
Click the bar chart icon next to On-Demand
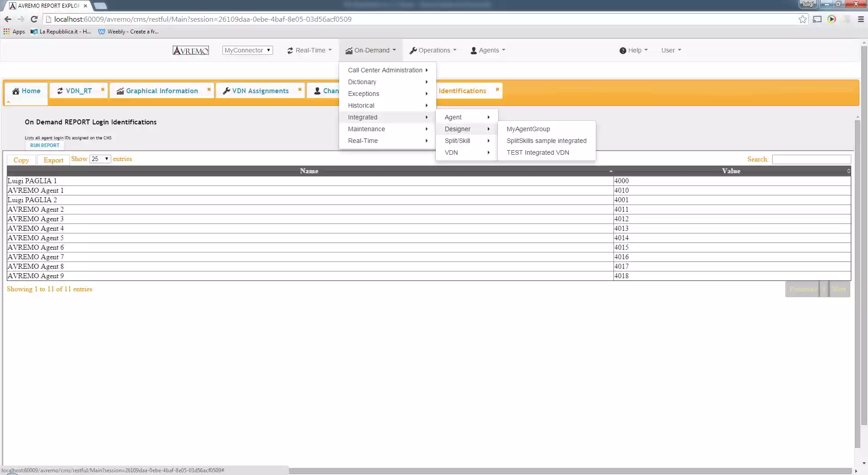[x=348, y=50]
